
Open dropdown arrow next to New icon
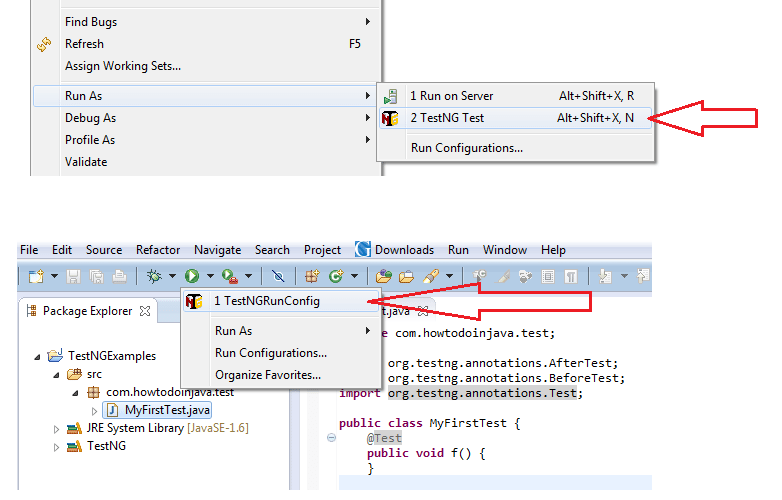pyautogui.click(x=54, y=276)
